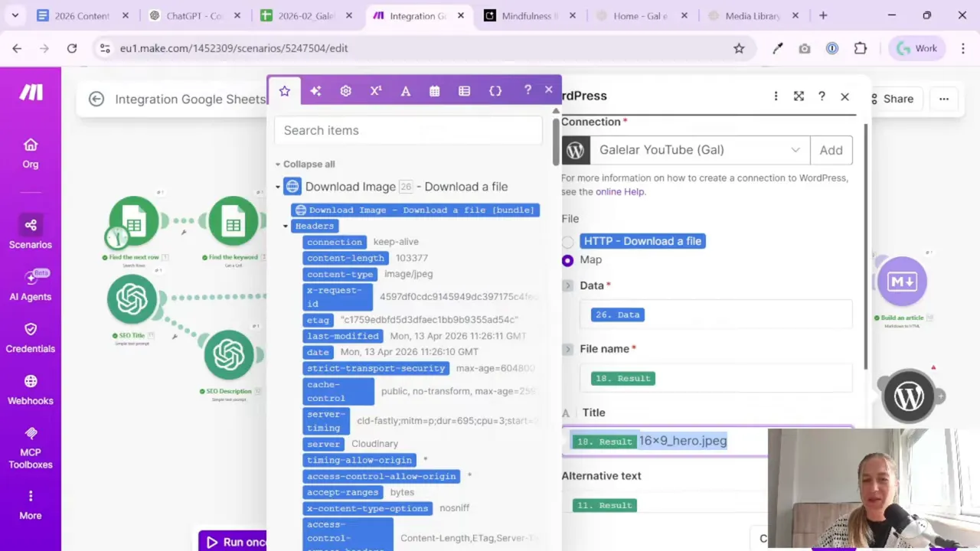Switch to the 2026-02_Galelar sheet browser tab
The image size is (980, 551).
click(x=305, y=15)
